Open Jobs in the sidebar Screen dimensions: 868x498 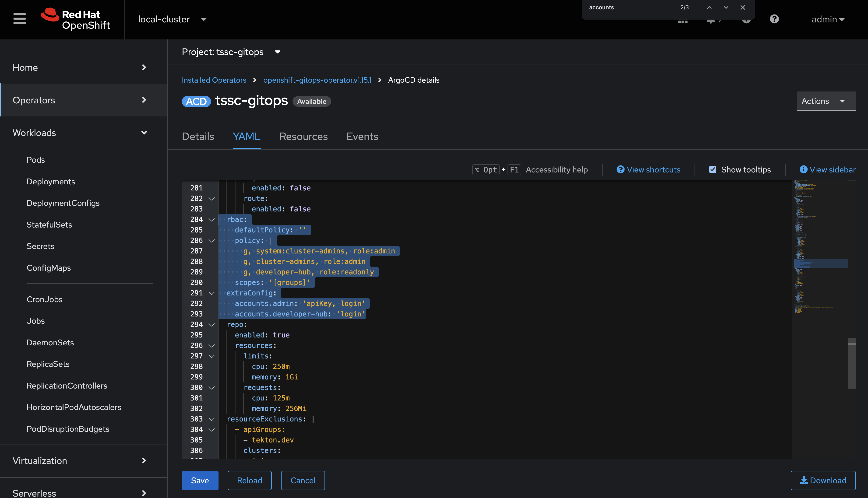35,321
